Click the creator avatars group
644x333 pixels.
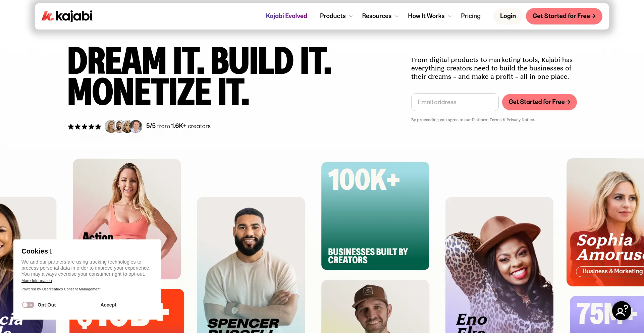[x=123, y=126]
